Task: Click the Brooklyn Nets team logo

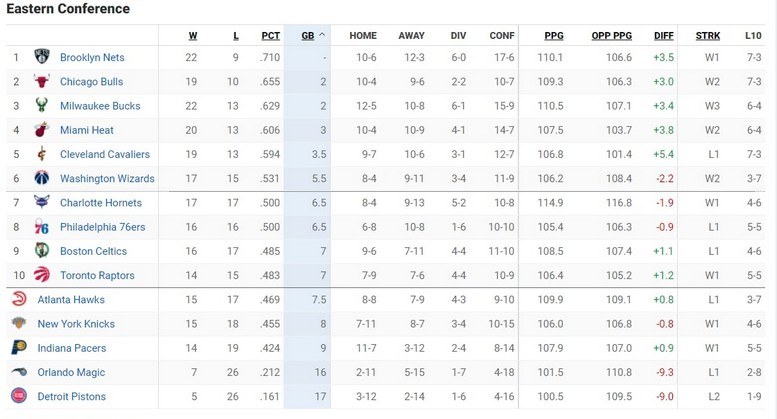Action: point(41,57)
